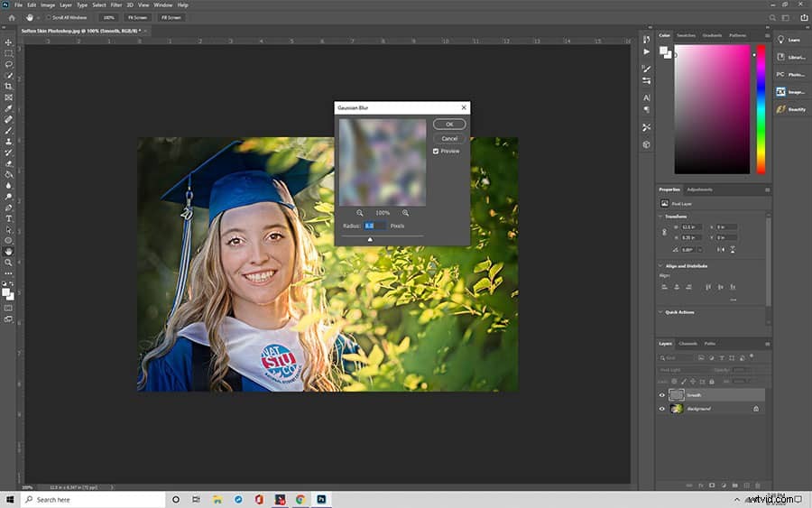Viewport: 812px width, 508px height.
Task: Select the Hand tool in toolbar
Action: click(x=8, y=252)
